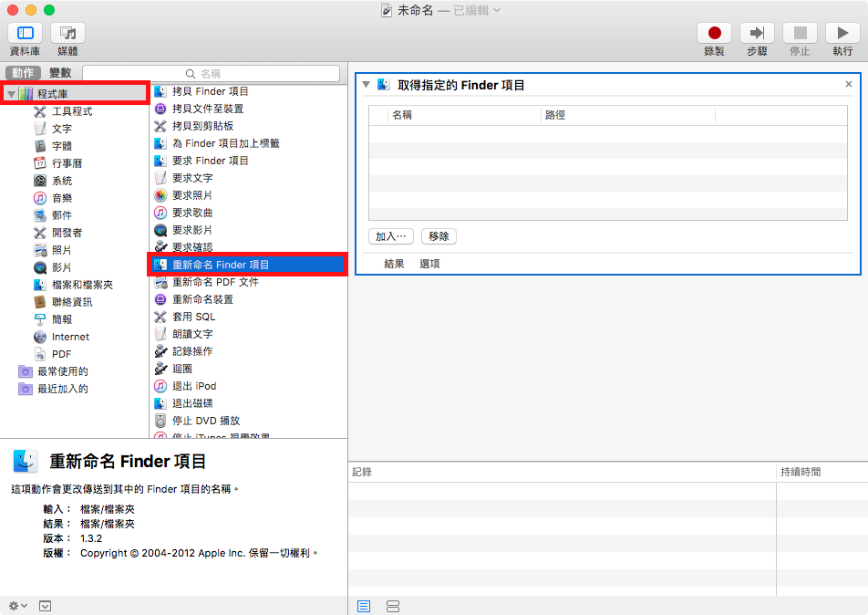Select the 字體 category
The image size is (868, 615).
pyautogui.click(x=61, y=146)
